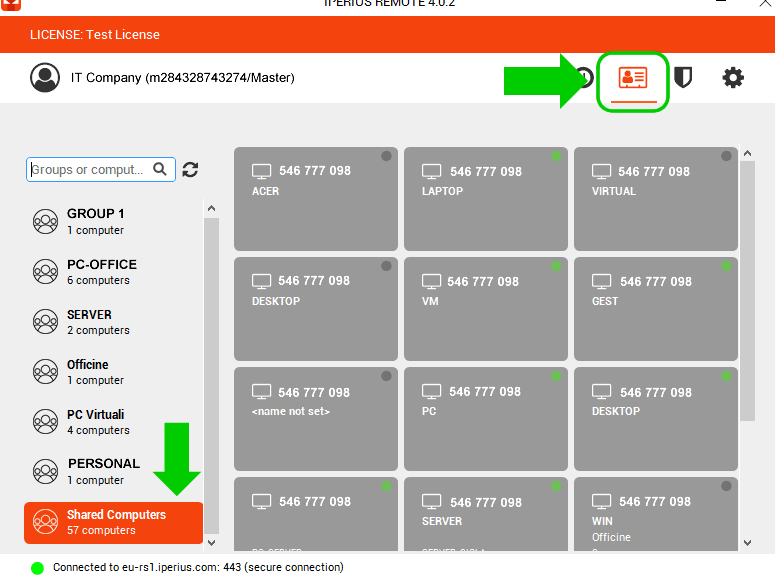Open the LAPTOP computer card
This screenshot has width=775, height=576.
point(486,199)
